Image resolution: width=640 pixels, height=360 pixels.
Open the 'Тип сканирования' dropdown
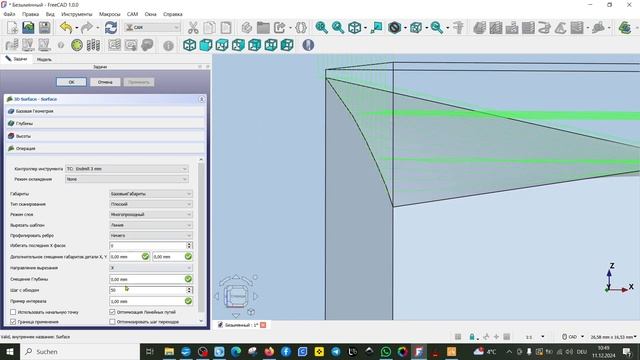[x=151, y=204]
